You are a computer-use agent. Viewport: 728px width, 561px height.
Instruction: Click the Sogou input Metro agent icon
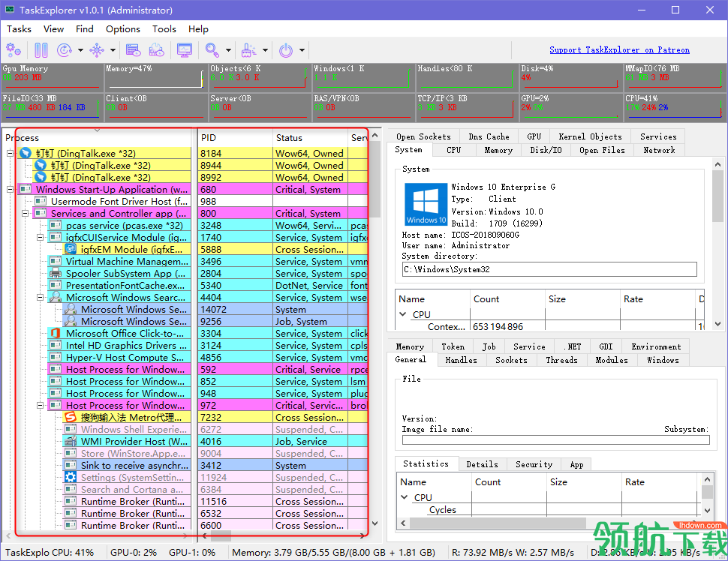[x=71, y=417]
